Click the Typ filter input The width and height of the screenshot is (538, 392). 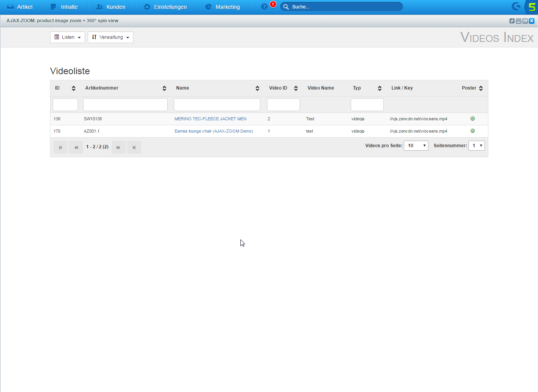[x=367, y=105]
